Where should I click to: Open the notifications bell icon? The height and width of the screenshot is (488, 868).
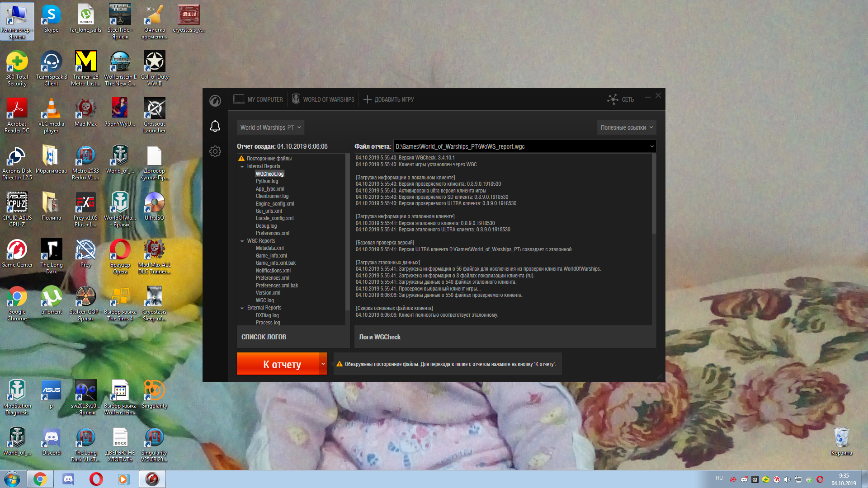coord(215,127)
